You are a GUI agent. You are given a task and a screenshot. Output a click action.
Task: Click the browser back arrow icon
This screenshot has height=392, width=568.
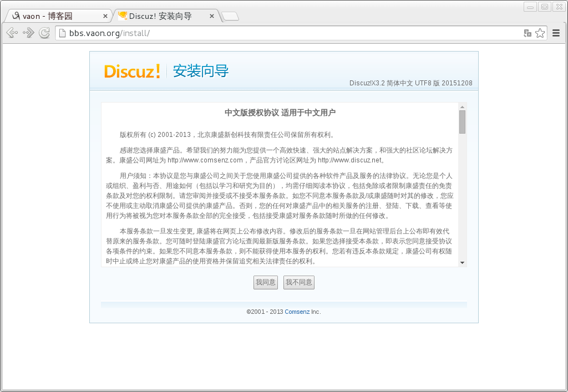pos(12,33)
